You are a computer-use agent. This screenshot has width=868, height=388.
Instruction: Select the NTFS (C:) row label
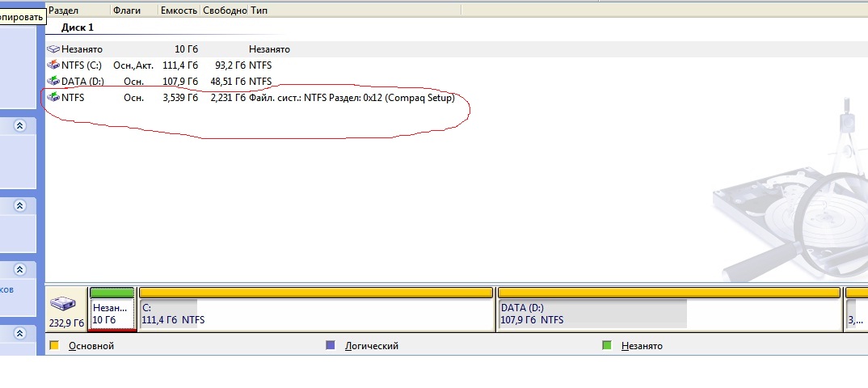click(82, 65)
